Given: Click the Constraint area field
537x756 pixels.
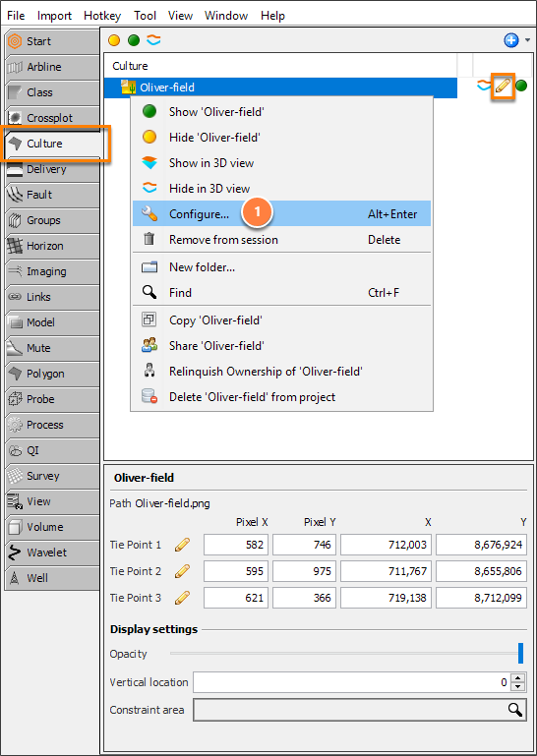Looking at the screenshot, I should 359,710.
